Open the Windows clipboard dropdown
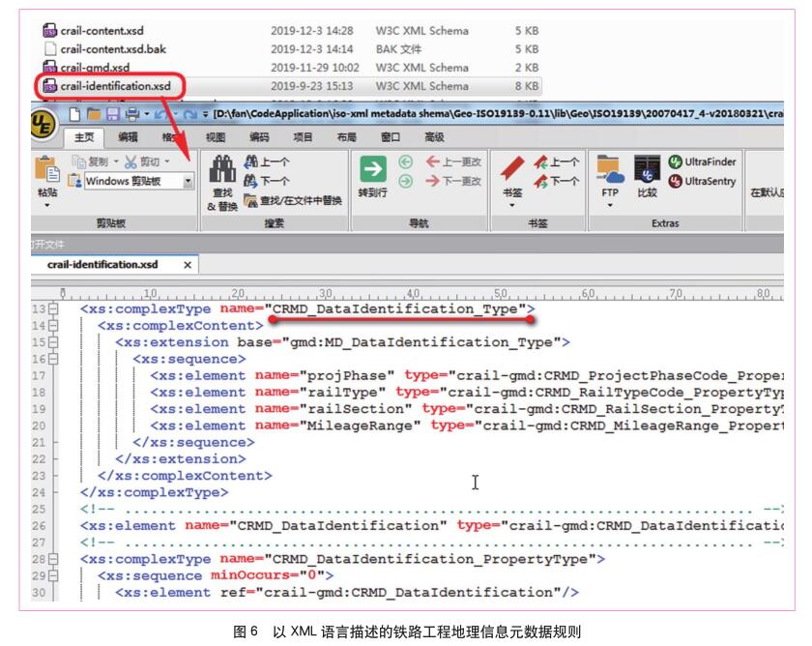Viewport: 812px width, 646px height. coord(188,181)
